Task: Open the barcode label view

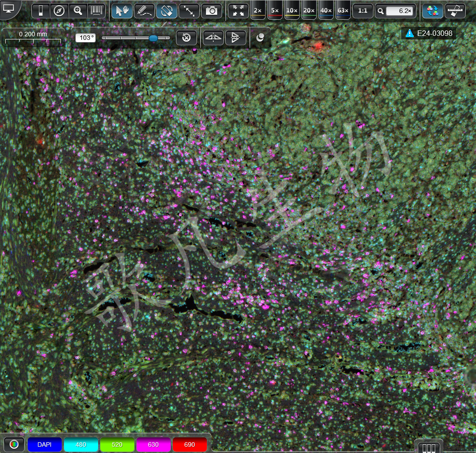Action: tap(96, 11)
